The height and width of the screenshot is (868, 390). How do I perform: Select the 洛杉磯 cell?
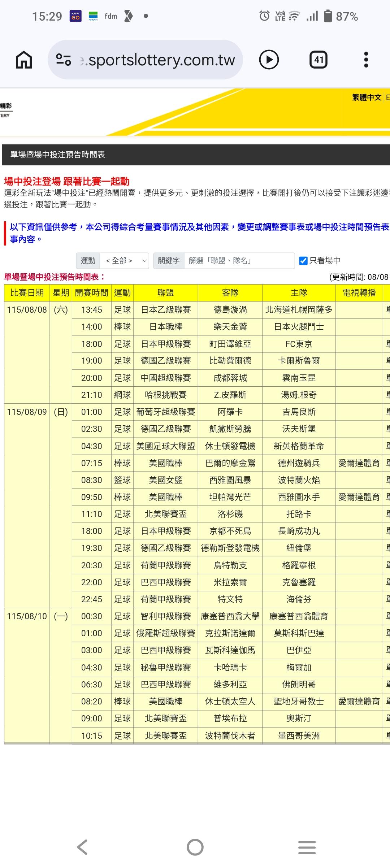[x=230, y=514]
